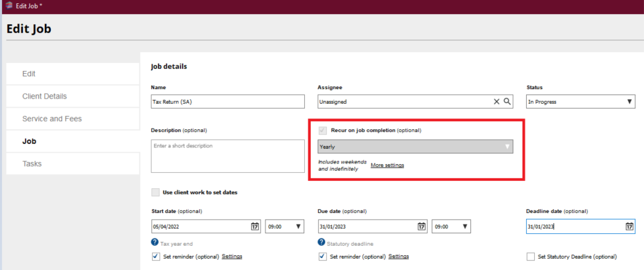Open the Start date calendar picker
The width and height of the screenshot is (644, 270).
255,226
